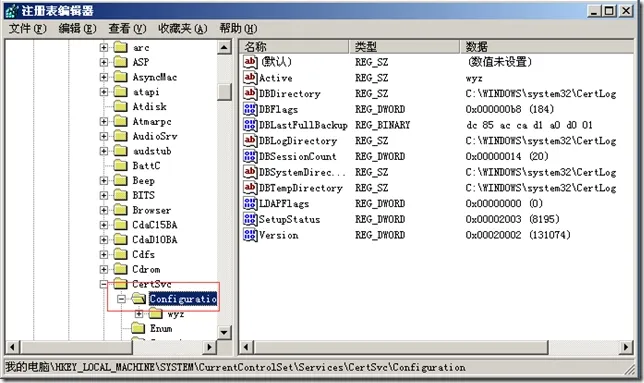Expand the Beep tree node
The height and width of the screenshot is (383, 644).
pos(104,181)
